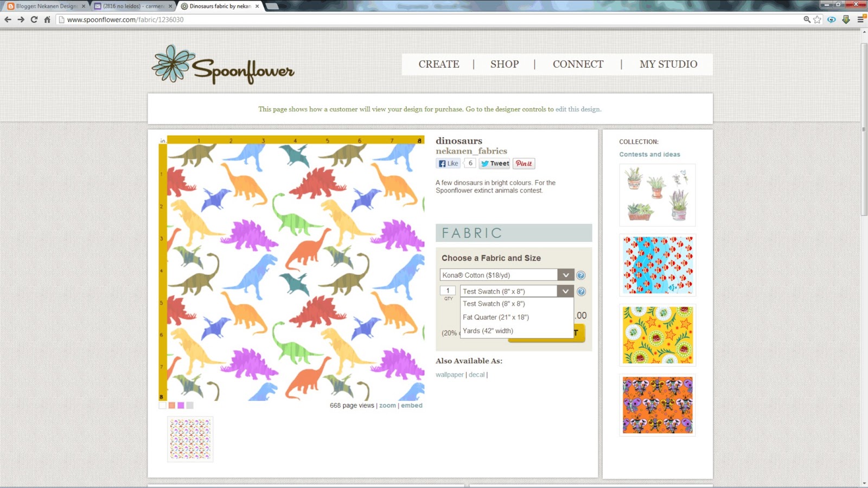
Task: Click the Pin it button
Action: coord(523,163)
